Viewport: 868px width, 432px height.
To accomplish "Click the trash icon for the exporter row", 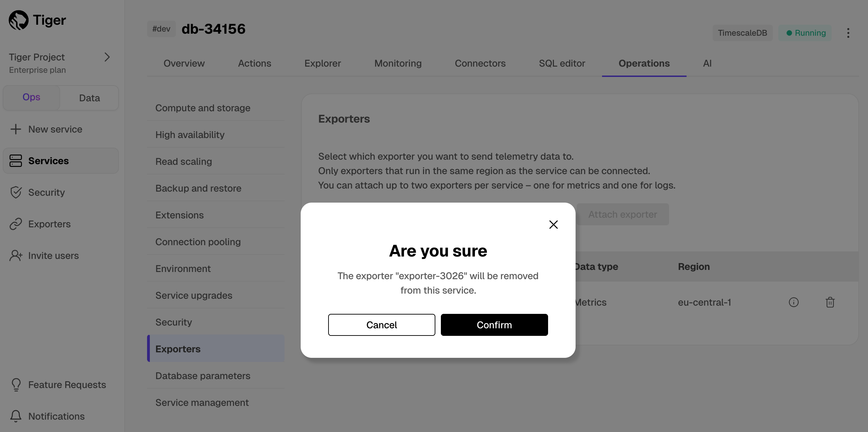I will 830,302.
